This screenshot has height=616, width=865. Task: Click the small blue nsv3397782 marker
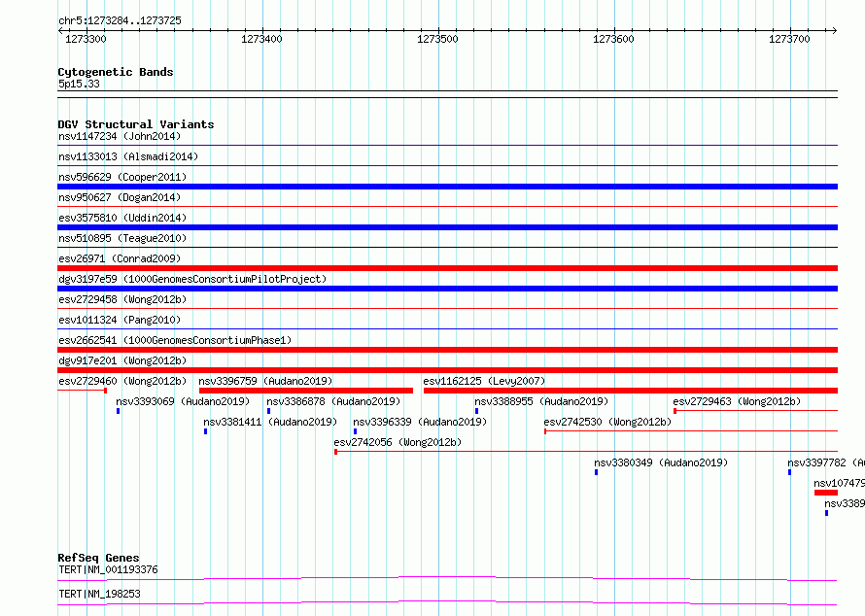click(x=789, y=472)
